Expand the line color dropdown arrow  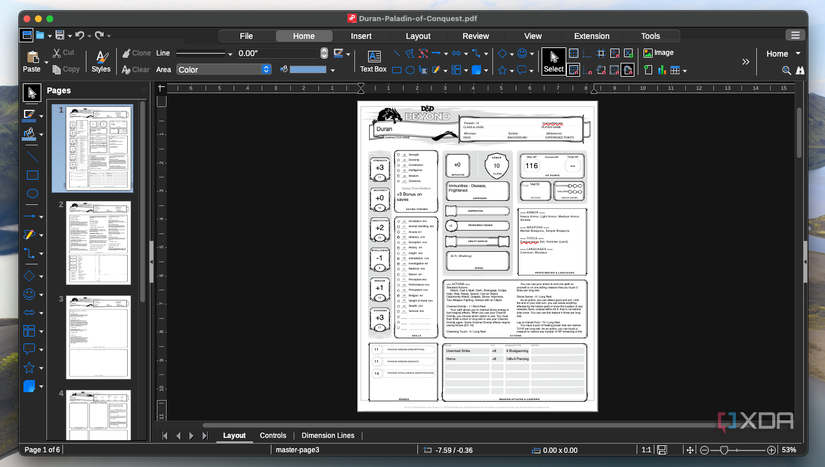click(x=348, y=54)
